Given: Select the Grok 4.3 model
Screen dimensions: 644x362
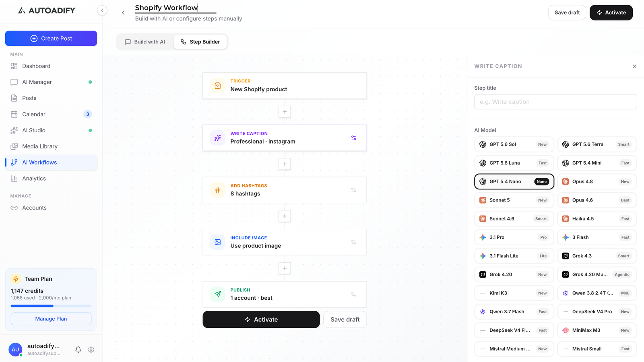Looking at the screenshot, I should 597,256.
